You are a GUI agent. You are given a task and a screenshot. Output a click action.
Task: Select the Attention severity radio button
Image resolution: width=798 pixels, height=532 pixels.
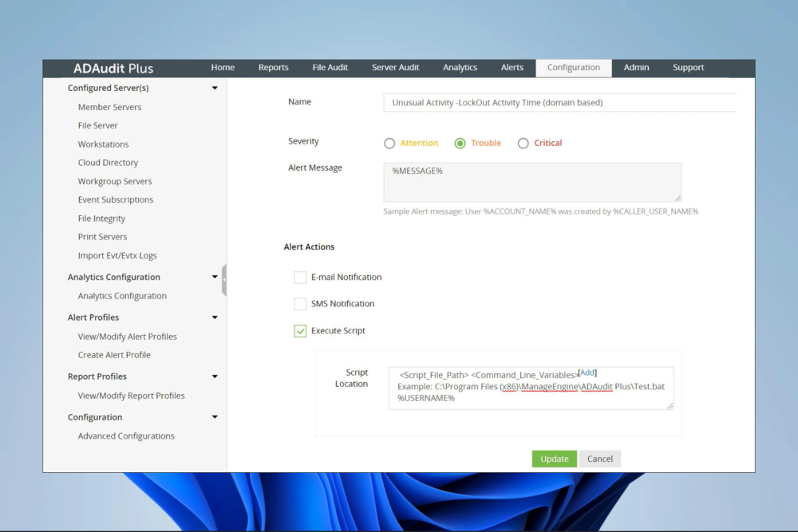tap(389, 144)
